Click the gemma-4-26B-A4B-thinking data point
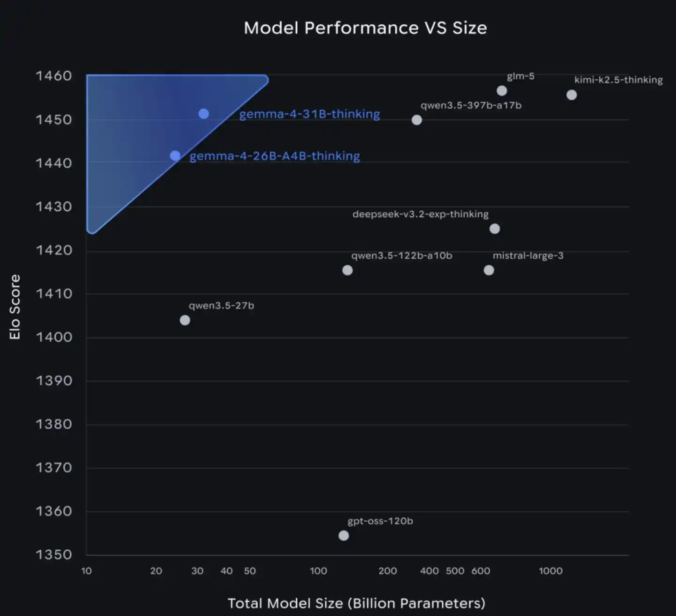676x616 pixels. click(x=175, y=156)
